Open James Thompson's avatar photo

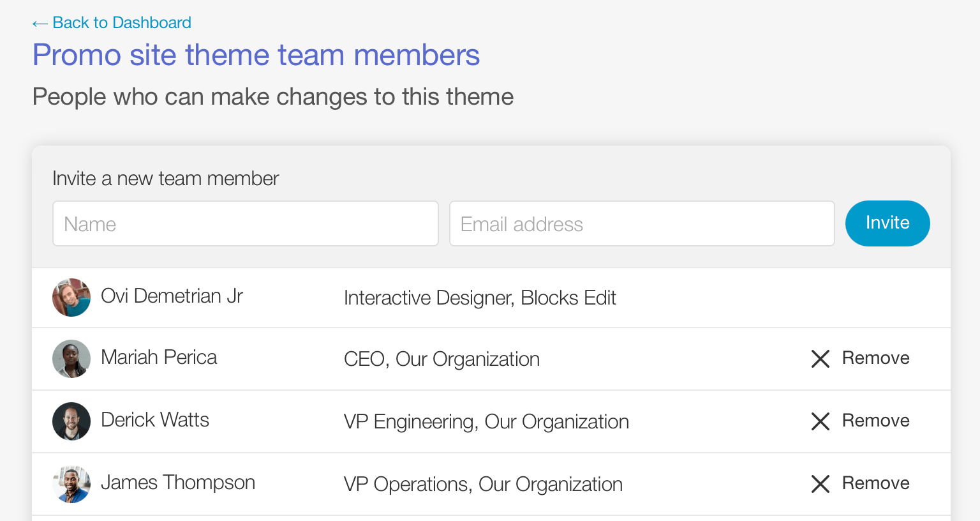[x=71, y=484]
